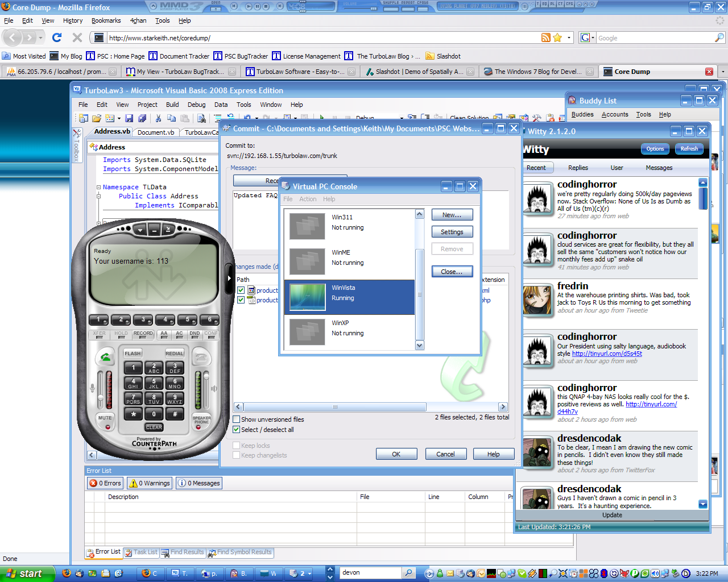Uncheck the first product file checkbox
This screenshot has height=582, width=728.
[241, 290]
